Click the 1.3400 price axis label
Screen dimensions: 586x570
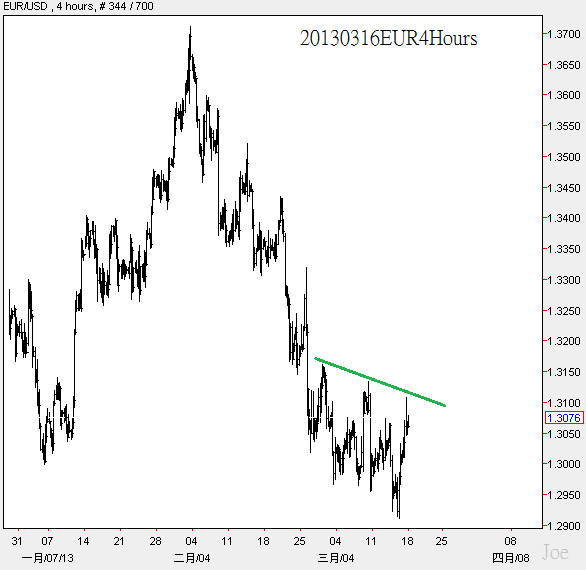[x=564, y=218]
